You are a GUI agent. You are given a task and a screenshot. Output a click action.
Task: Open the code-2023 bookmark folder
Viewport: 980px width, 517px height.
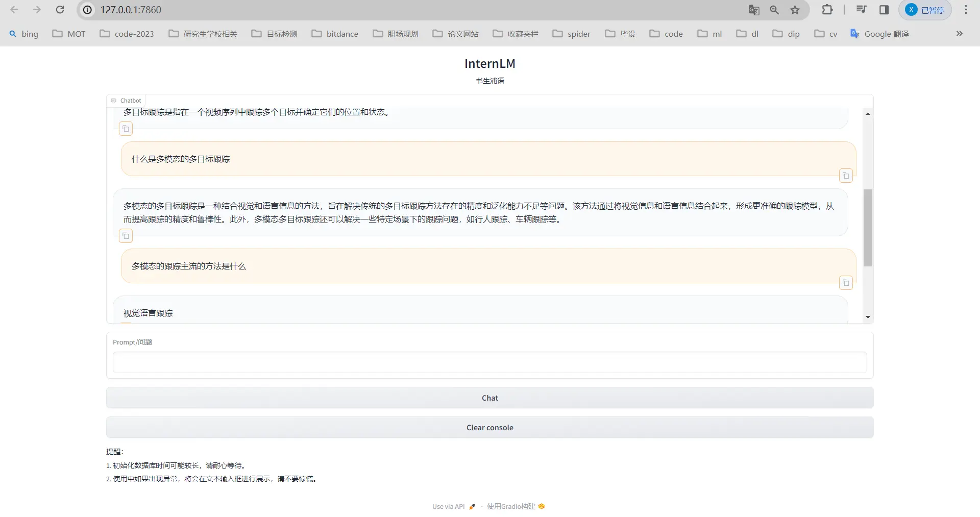pos(127,34)
